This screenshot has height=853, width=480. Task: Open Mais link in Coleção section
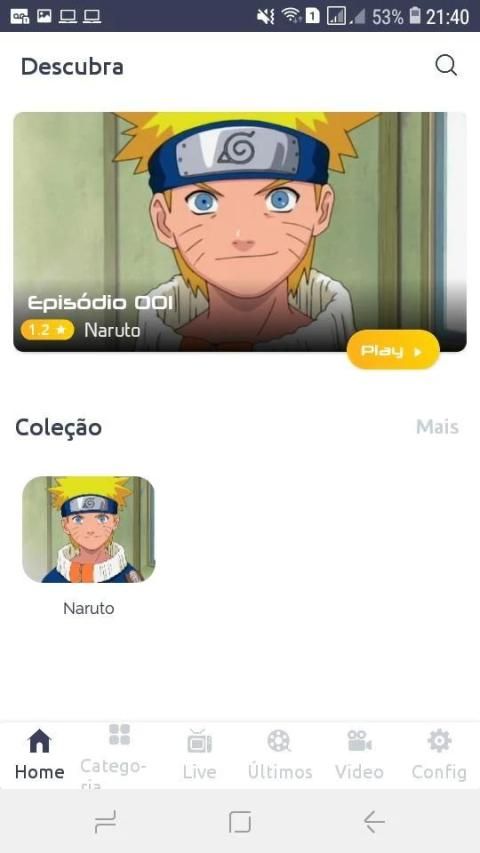[437, 427]
